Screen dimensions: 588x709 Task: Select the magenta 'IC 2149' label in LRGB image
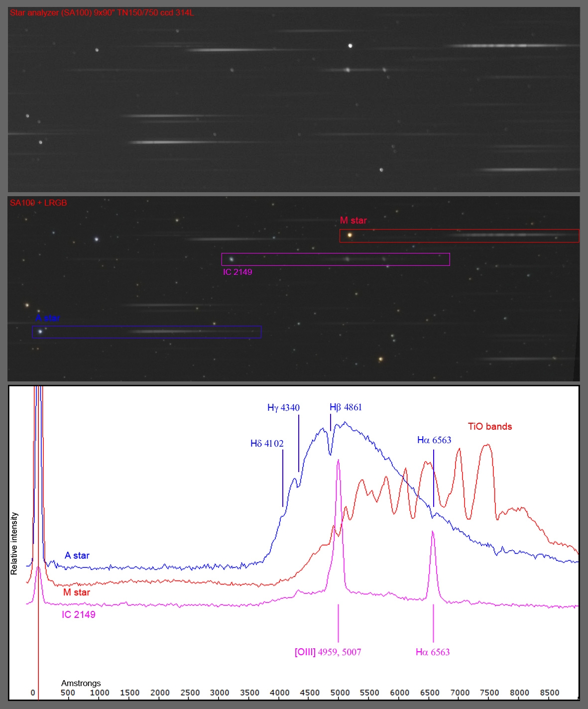[237, 272]
